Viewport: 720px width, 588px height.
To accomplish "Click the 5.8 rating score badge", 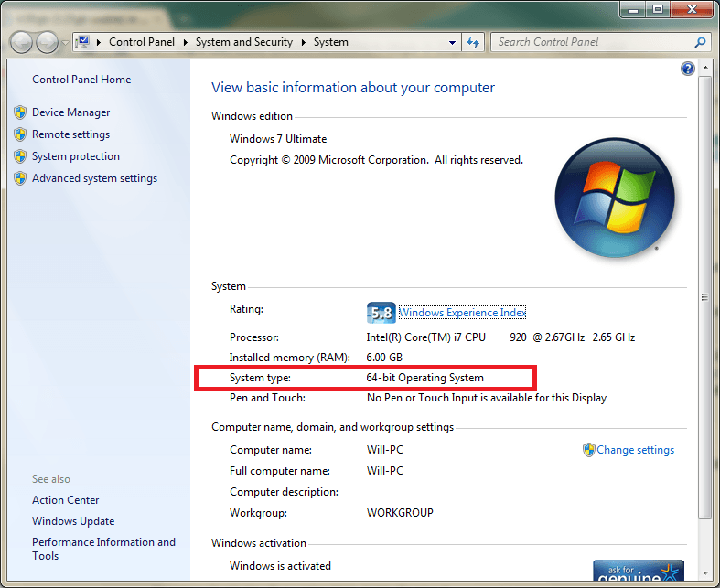I will point(381,313).
